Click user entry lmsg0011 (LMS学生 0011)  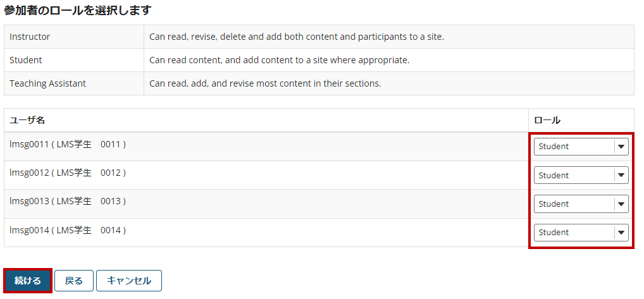(x=68, y=144)
